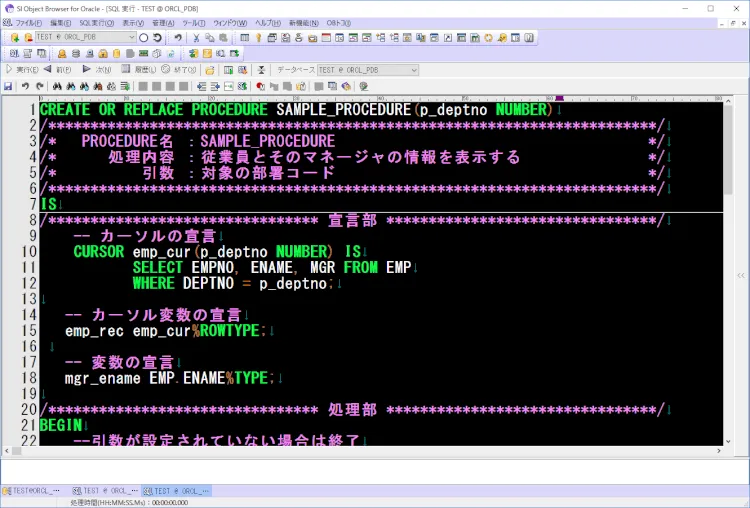Viewport: 750px width, 508px height.
Task: Open the SQL実行(O) menu
Action: 97,23
